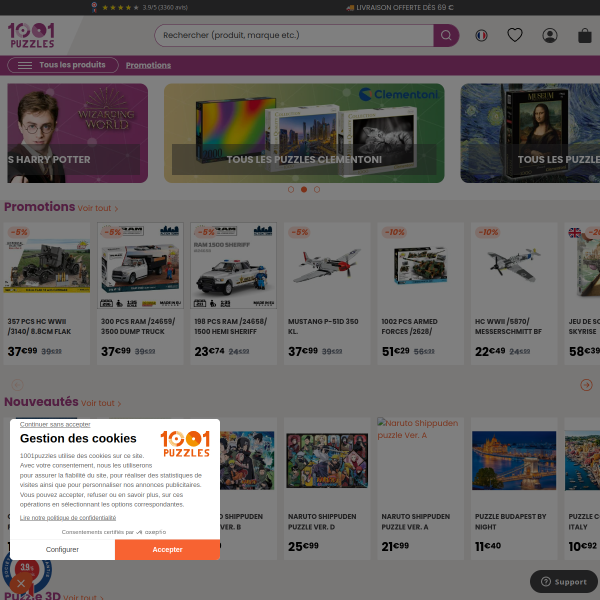Open the user account icon
The height and width of the screenshot is (600, 600).
coord(549,36)
